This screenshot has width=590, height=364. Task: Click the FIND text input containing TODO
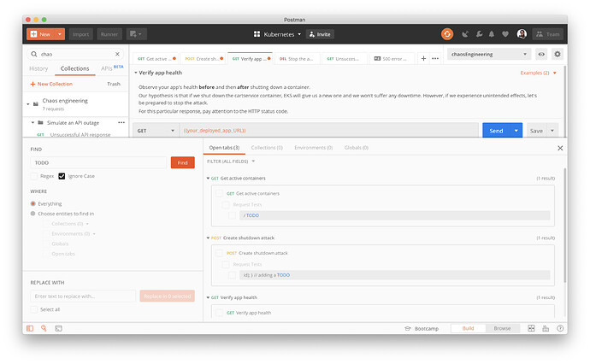98,162
